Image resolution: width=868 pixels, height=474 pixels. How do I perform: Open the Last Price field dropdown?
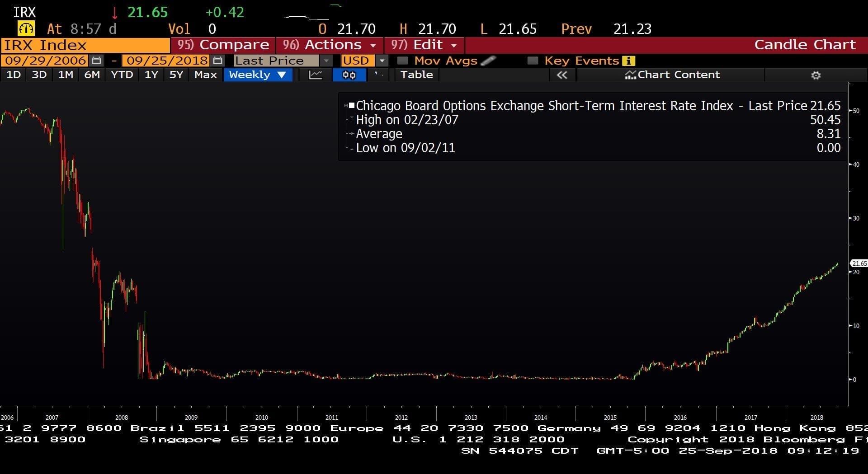coord(326,61)
